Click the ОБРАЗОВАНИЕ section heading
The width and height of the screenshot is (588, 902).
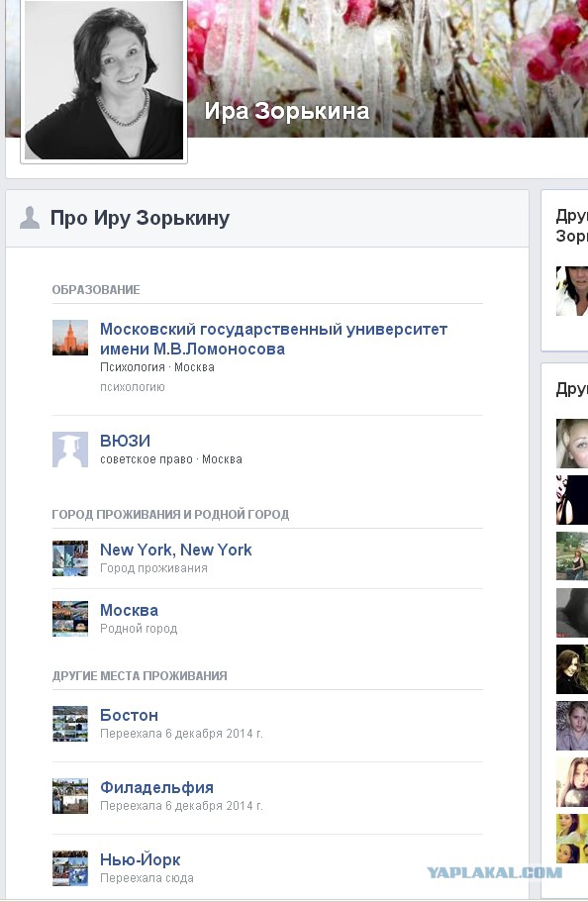pyautogui.click(x=96, y=290)
